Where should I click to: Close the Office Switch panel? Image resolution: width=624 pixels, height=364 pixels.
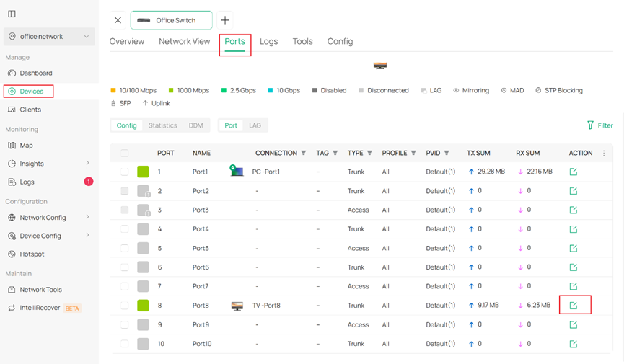(x=118, y=20)
